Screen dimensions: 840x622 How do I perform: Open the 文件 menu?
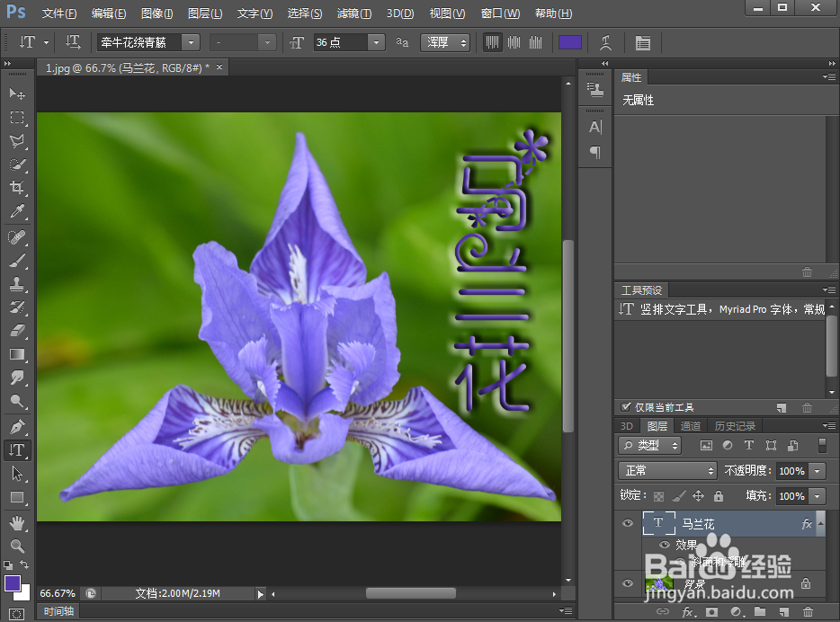click(x=59, y=13)
